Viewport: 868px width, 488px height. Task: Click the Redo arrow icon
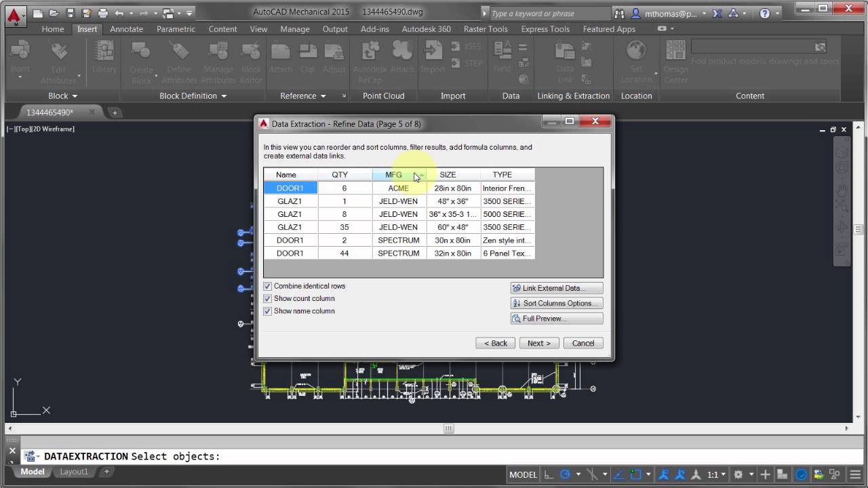(144, 13)
